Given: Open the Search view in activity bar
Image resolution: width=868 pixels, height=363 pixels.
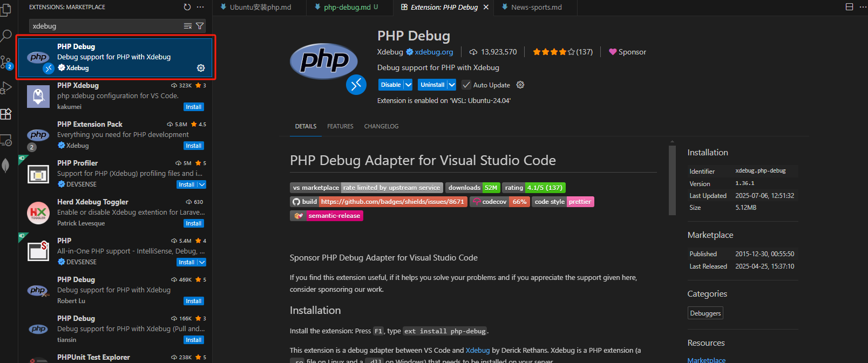Looking at the screenshot, I should coord(6,36).
